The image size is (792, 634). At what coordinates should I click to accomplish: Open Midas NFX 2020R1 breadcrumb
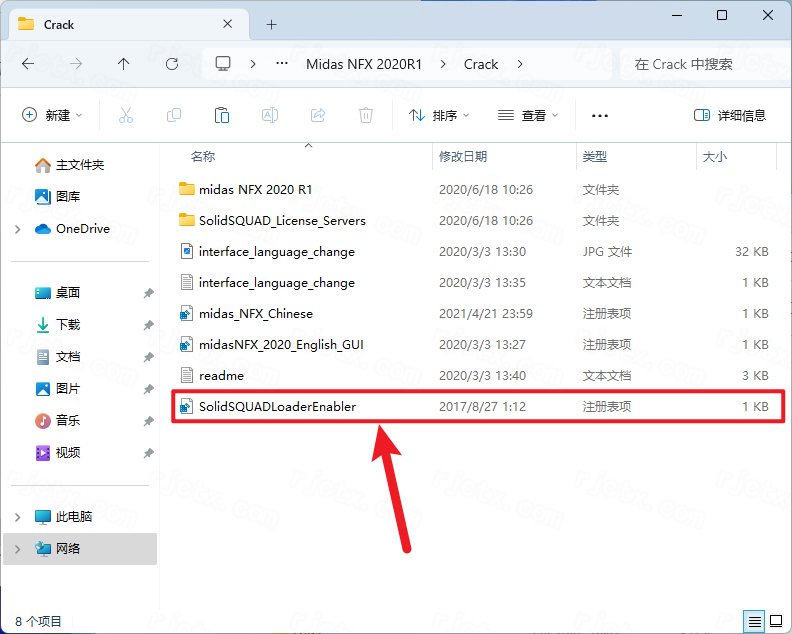point(364,64)
